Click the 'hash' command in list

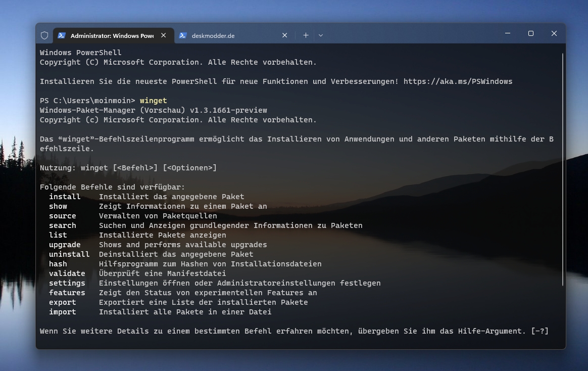click(58, 264)
